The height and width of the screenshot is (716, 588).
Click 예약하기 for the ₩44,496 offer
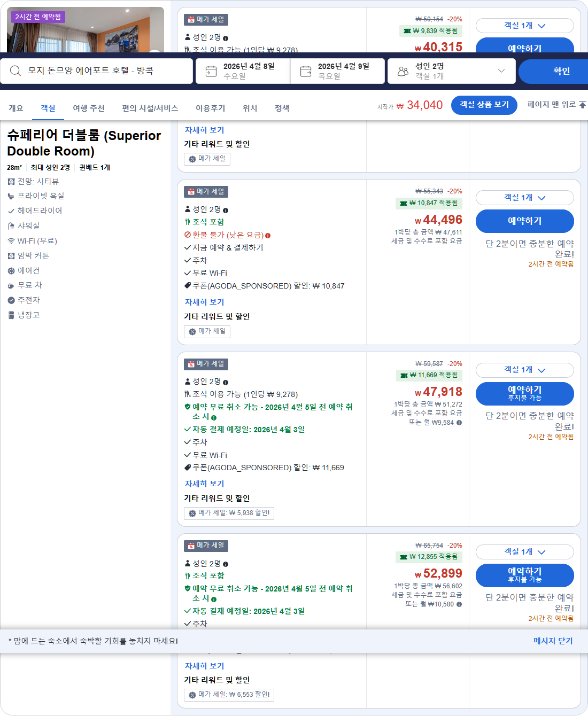[x=525, y=221]
